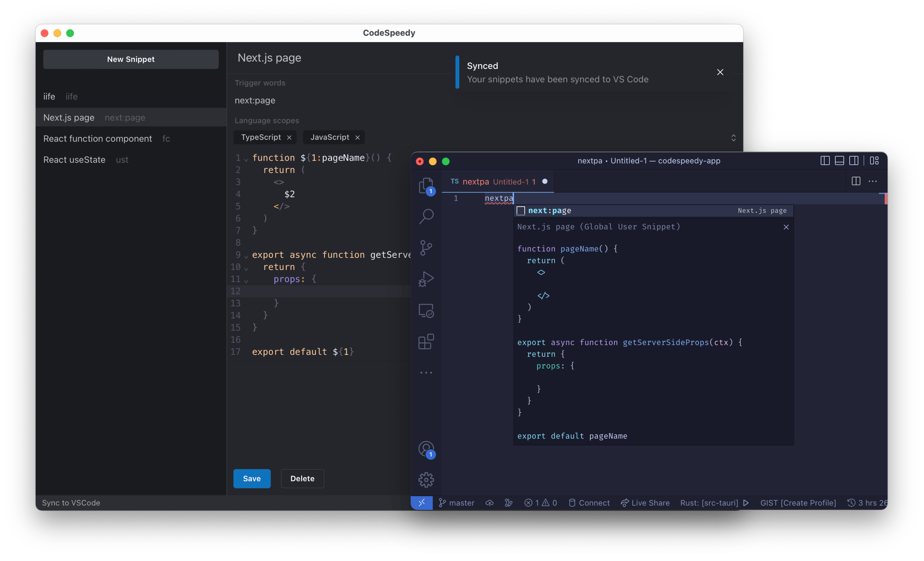Edit the next:page trigger words field

[x=255, y=101]
